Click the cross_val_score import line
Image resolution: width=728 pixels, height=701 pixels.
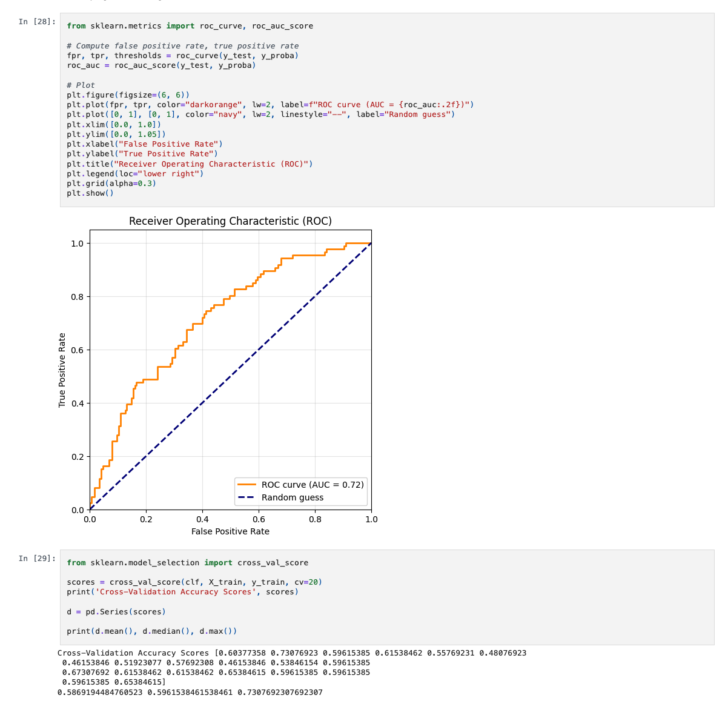point(187,563)
